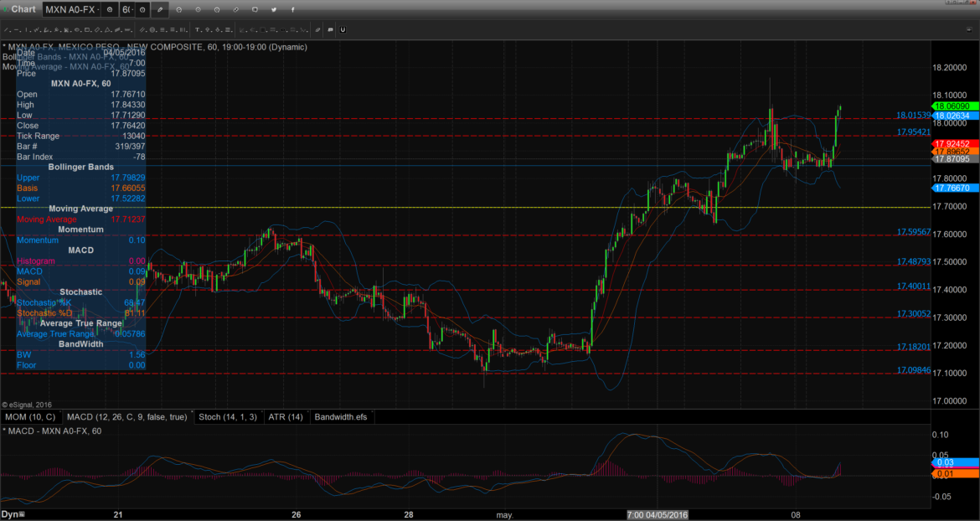Open the symbol search next to MXN A0-FX
This screenshot has height=521, width=980.
click(110, 10)
